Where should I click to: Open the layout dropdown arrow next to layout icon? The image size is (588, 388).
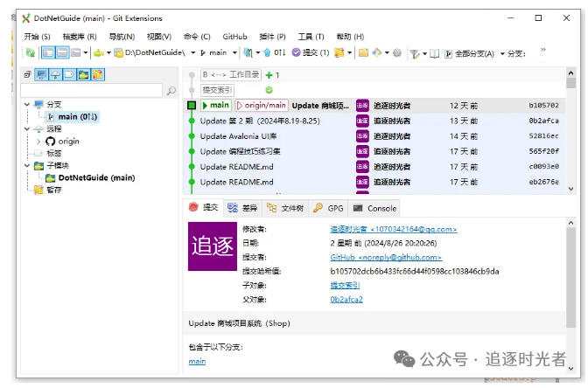[86, 52]
